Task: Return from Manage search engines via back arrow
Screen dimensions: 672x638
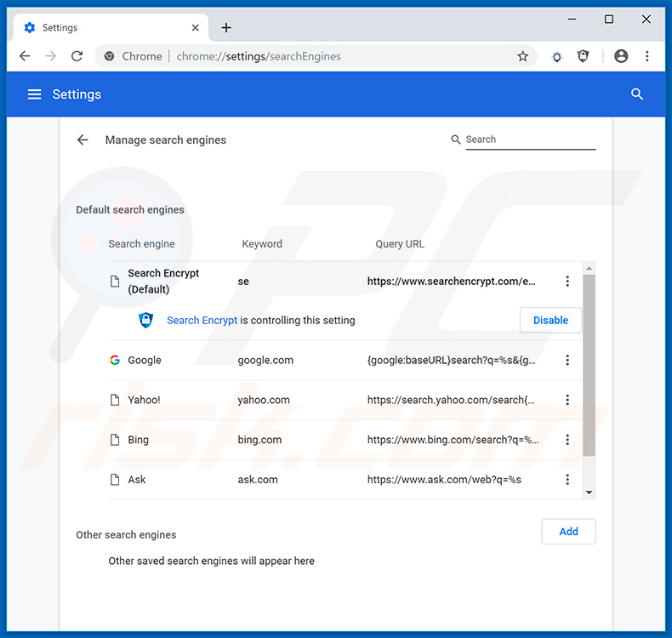Action: click(83, 140)
